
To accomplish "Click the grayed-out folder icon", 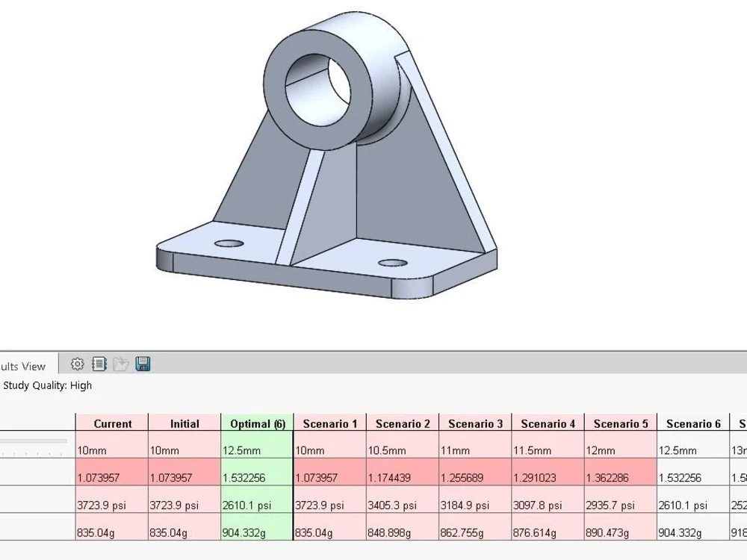I will point(121,364).
